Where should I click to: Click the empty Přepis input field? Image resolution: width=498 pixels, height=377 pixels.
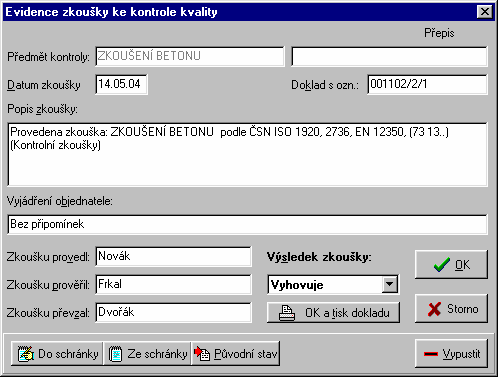point(389,56)
